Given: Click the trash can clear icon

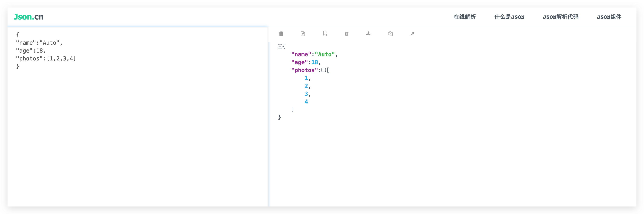Looking at the screenshot, I should [346, 34].
